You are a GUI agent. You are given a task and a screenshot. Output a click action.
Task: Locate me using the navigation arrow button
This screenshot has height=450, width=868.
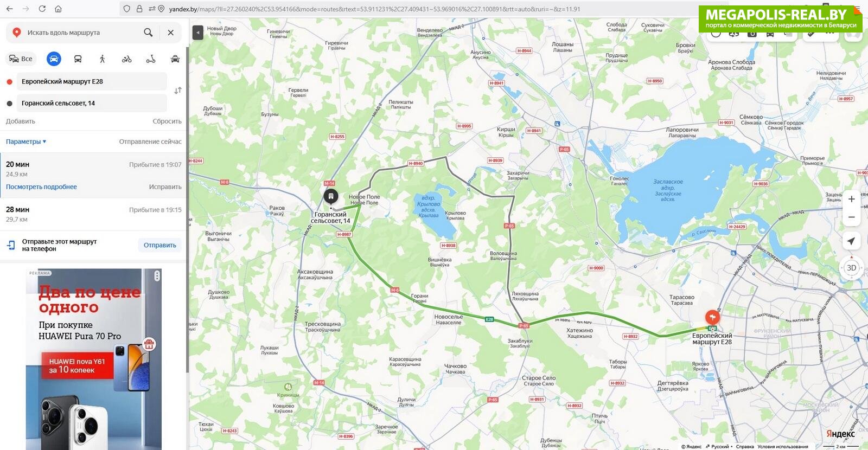click(x=851, y=241)
